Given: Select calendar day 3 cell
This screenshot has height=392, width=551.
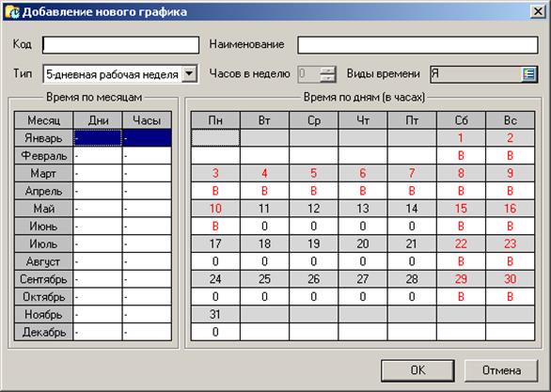Looking at the screenshot, I should [215, 173].
